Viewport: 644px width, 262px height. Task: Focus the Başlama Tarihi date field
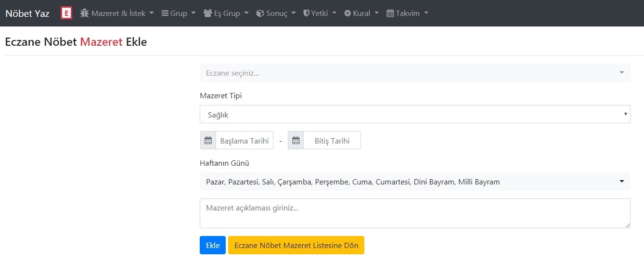[245, 141]
